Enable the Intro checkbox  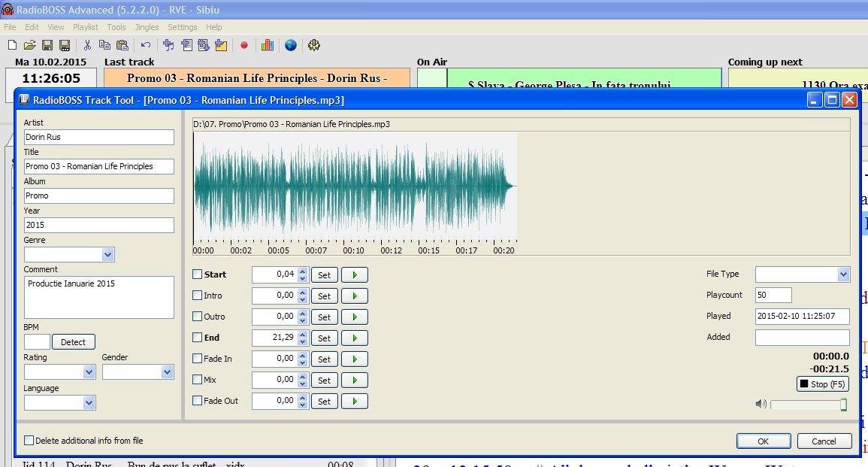pyautogui.click(x=197, y=296)
